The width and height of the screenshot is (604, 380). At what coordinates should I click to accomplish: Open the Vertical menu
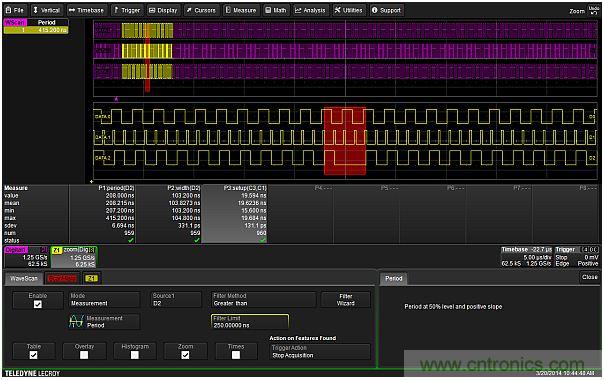(47, 10)
